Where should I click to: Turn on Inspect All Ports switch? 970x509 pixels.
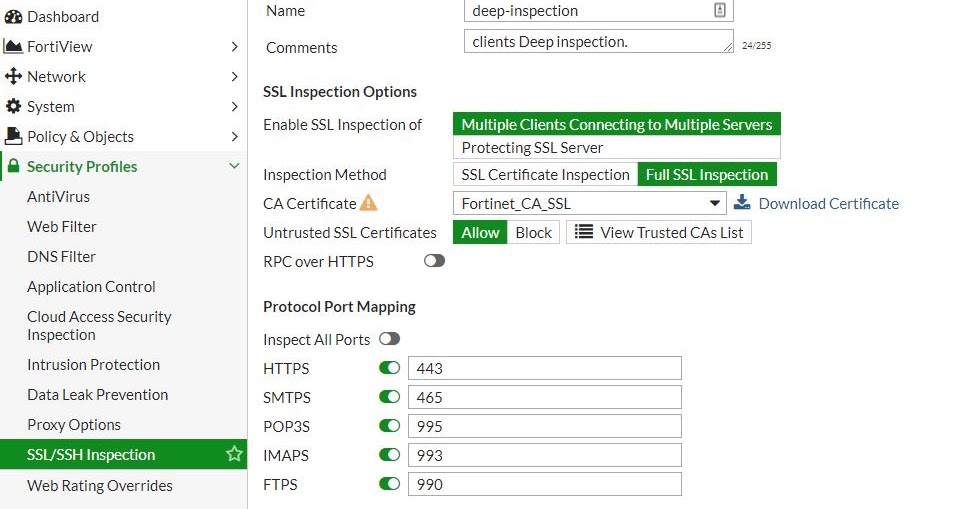(x=389, y=339)
